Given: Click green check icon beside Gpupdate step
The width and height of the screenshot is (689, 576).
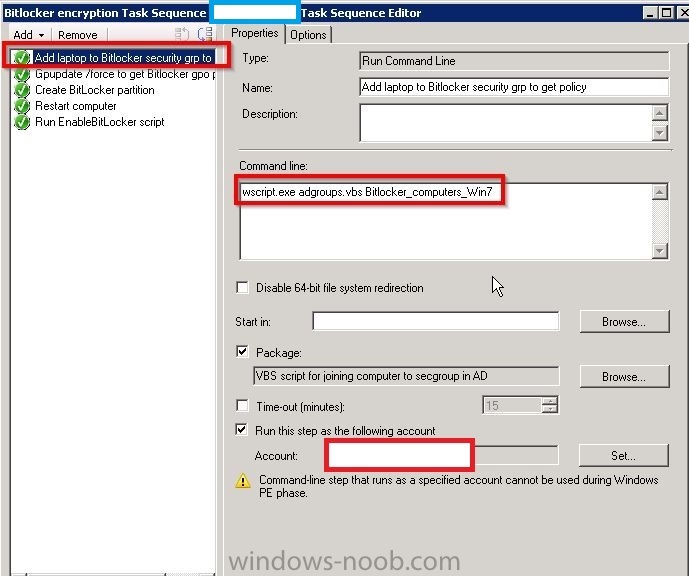Looking at the screenshot, I should pos(22,74).
